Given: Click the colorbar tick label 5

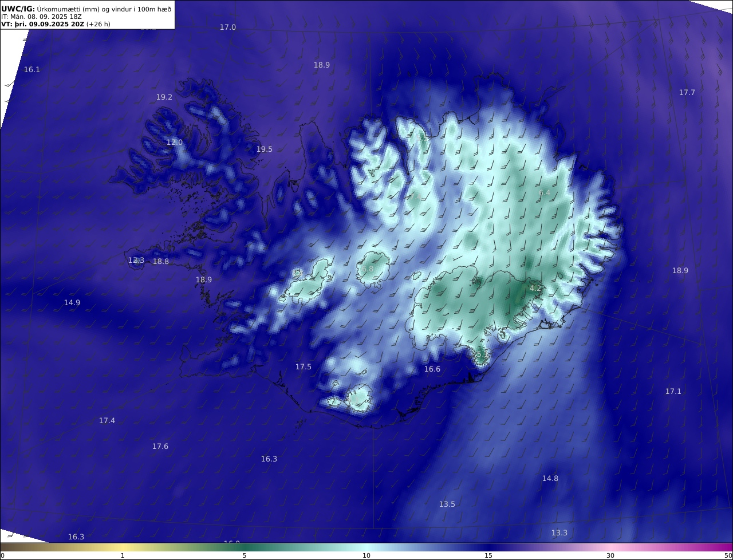Looking at the screenshot, I should [x=245, y=556].
